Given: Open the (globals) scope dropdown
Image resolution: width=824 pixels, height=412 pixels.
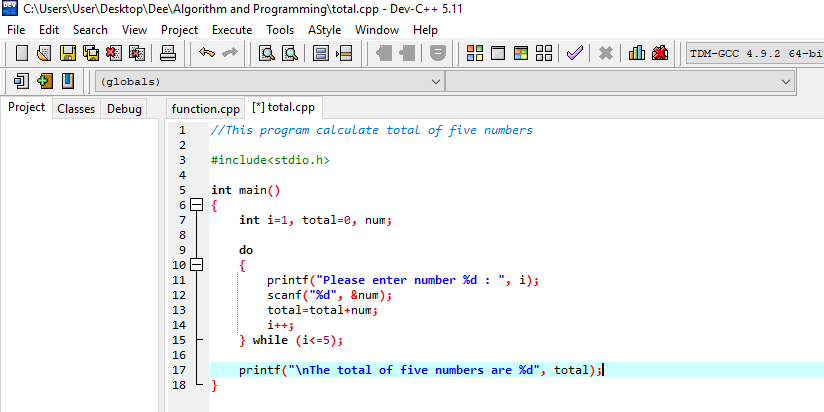Looking at the screenshot, I should [270, 81].
